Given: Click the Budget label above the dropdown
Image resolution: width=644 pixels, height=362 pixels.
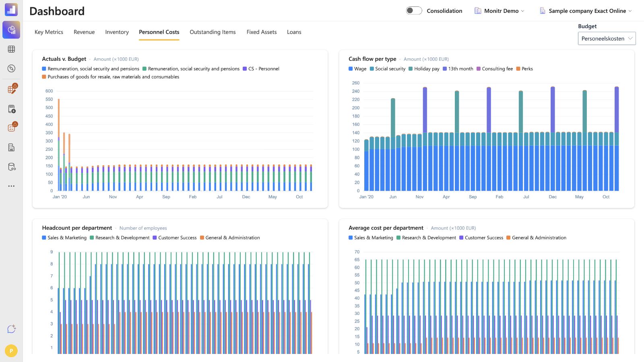Looking at the screenshot, I should [587, 26].
